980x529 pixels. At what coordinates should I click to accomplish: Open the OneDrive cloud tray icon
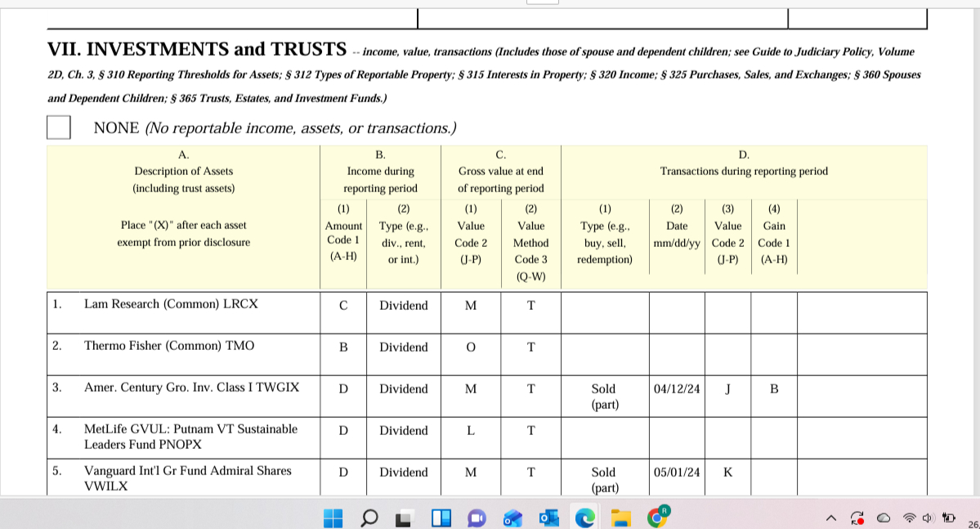(x=884, y=518)
